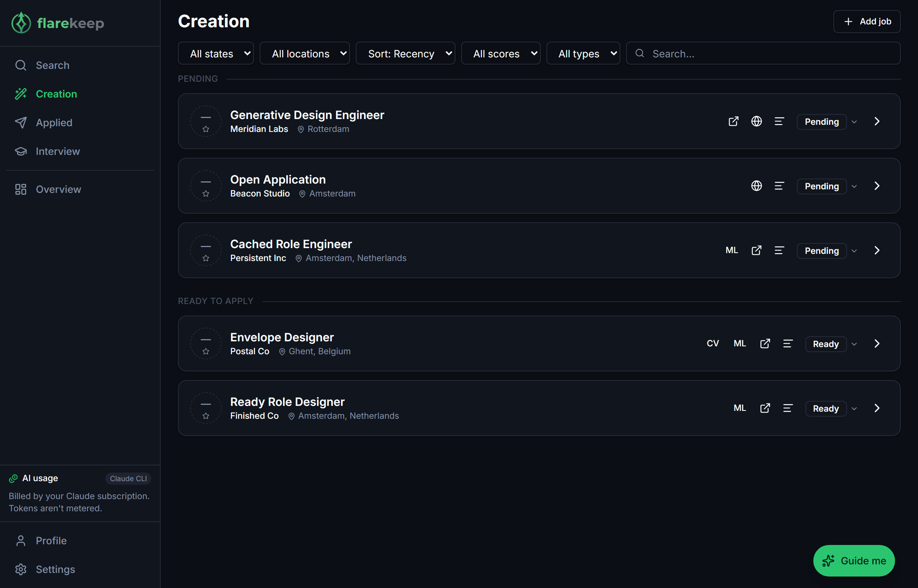Screen dimensions: 918x588
Task: Open external link for Cached Role Engineer
Action: point(756,251)
